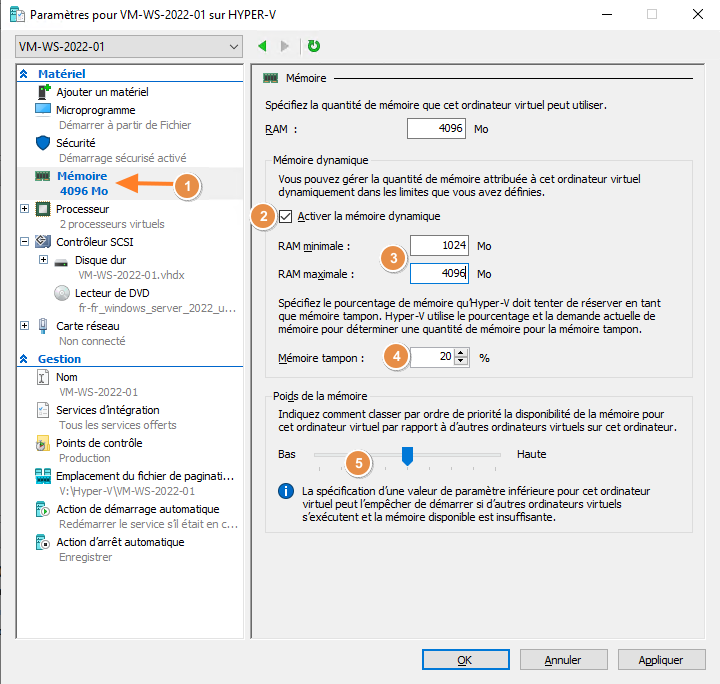720x684 pixels.
Task: Click the Services d'intégration icon
Action: pos(43,410)
